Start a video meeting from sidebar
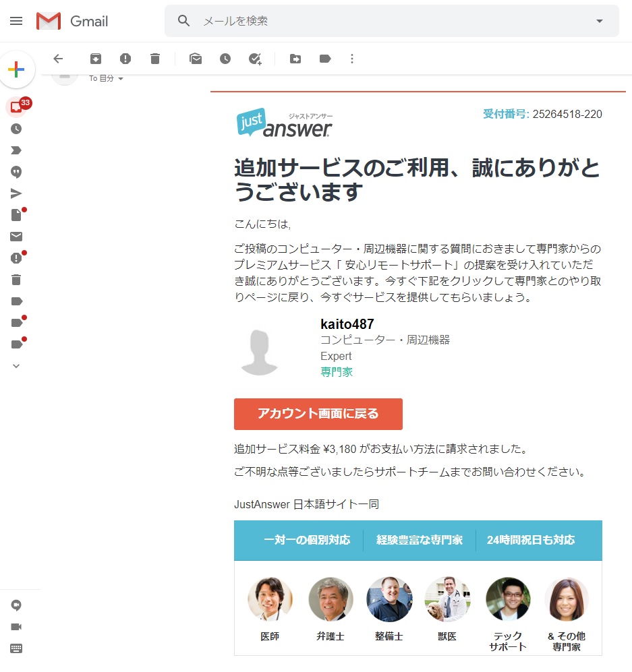This screenshot has width=632, height=672. tap(16, 627)
